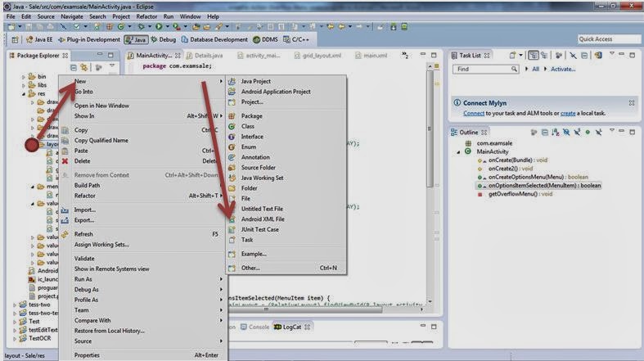This screenshot has width=644, height=361.
Task: Switch to the grid_layout.xml editor tab
Action: click(318, 56)
